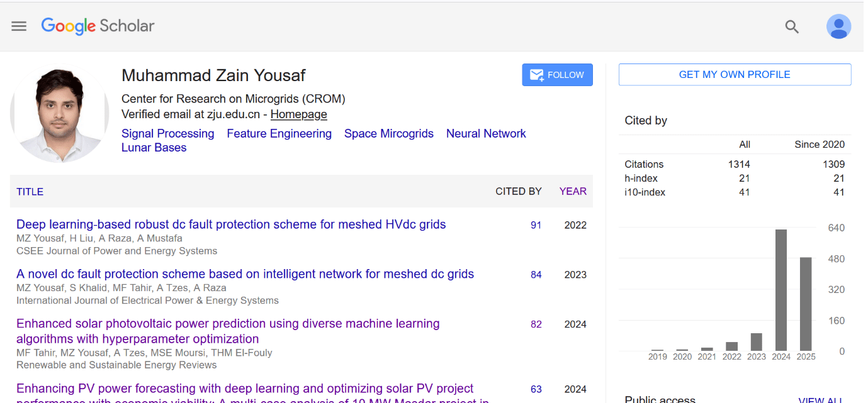This screenshot has width=868, height=403.
Task: Click the Google Scholar logo
Action: point(98,26)
